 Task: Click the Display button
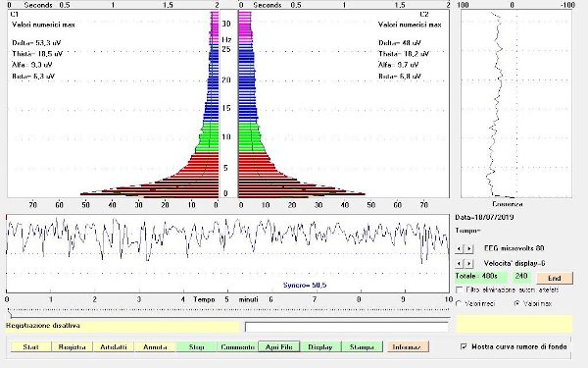[320, 346]
